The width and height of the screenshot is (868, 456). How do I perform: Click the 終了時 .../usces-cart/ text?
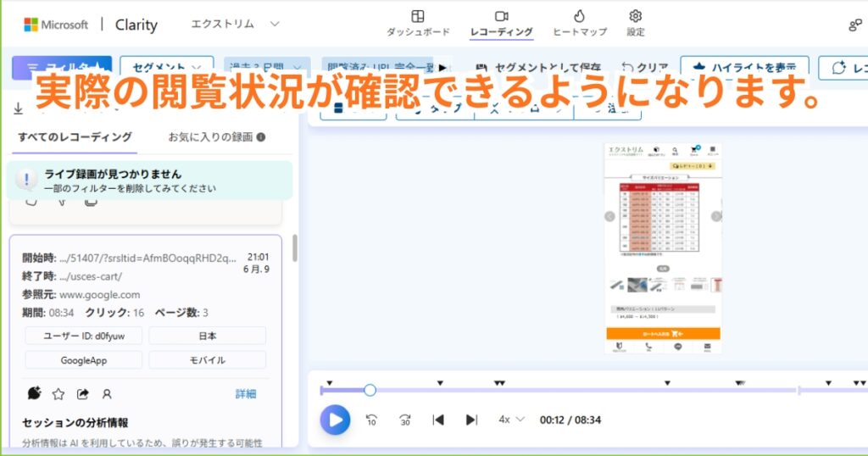click(91, 276)
